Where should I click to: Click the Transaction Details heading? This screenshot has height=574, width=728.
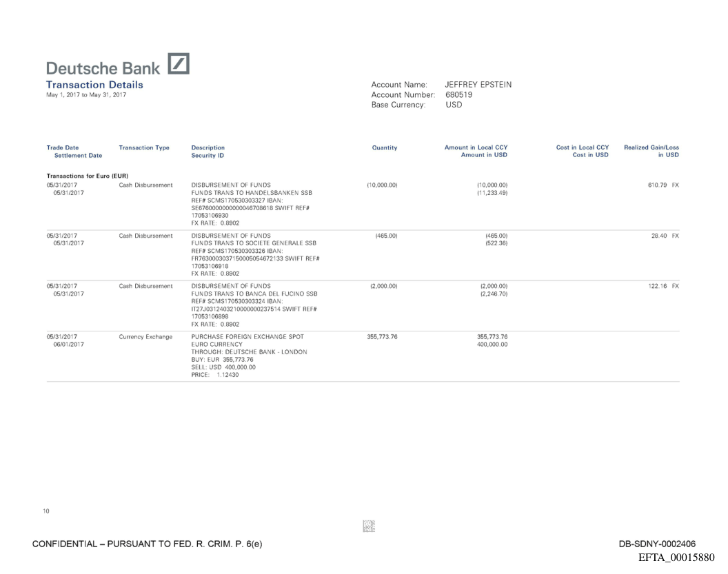pos(94,85)
